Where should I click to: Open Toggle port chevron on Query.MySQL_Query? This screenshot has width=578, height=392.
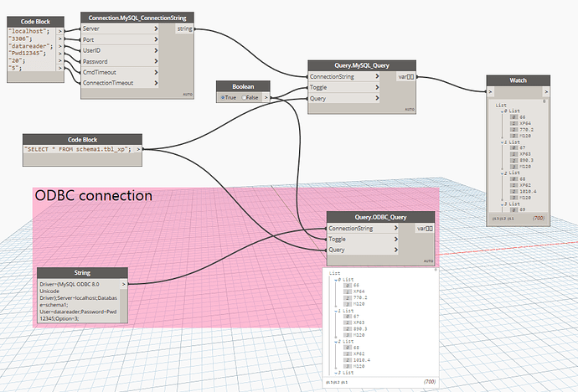377,87
